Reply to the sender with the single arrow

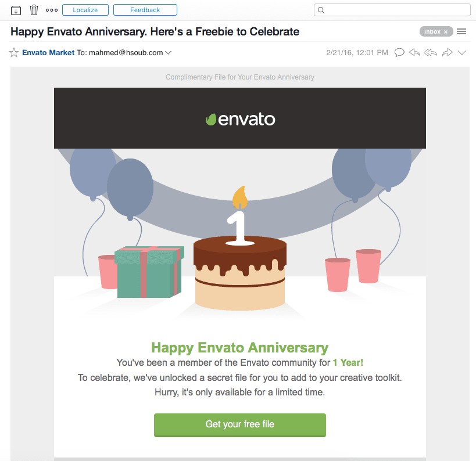coord(414,53)
